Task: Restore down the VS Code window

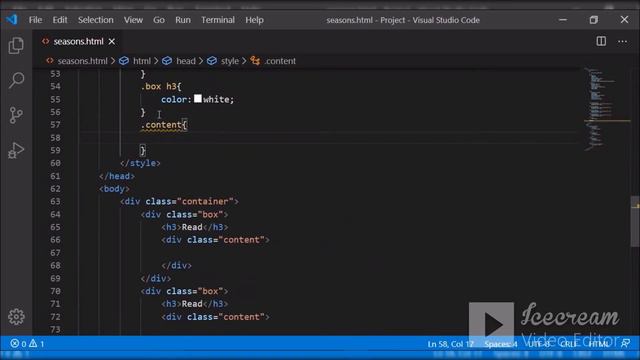Action: point(593,20)
